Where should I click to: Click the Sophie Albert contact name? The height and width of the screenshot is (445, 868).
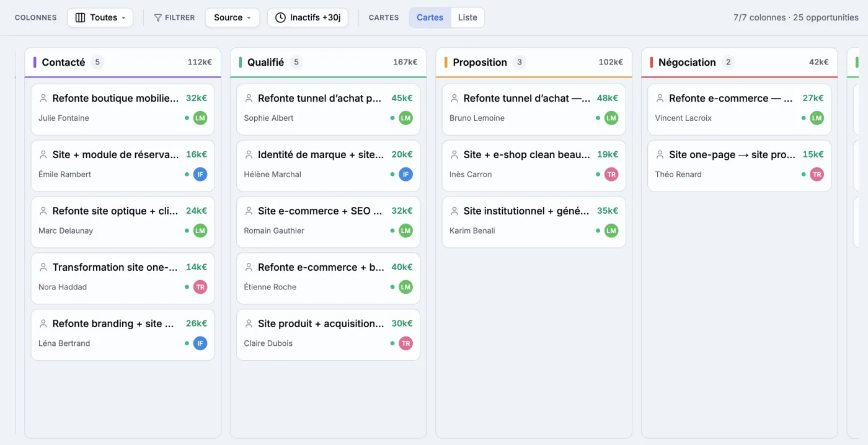(x=268, y=118)
